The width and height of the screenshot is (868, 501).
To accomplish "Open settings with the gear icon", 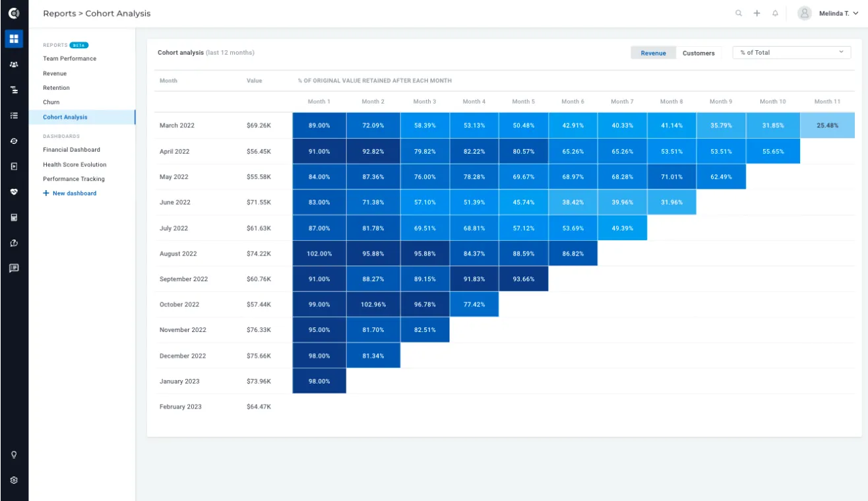I will pos(14,480).
